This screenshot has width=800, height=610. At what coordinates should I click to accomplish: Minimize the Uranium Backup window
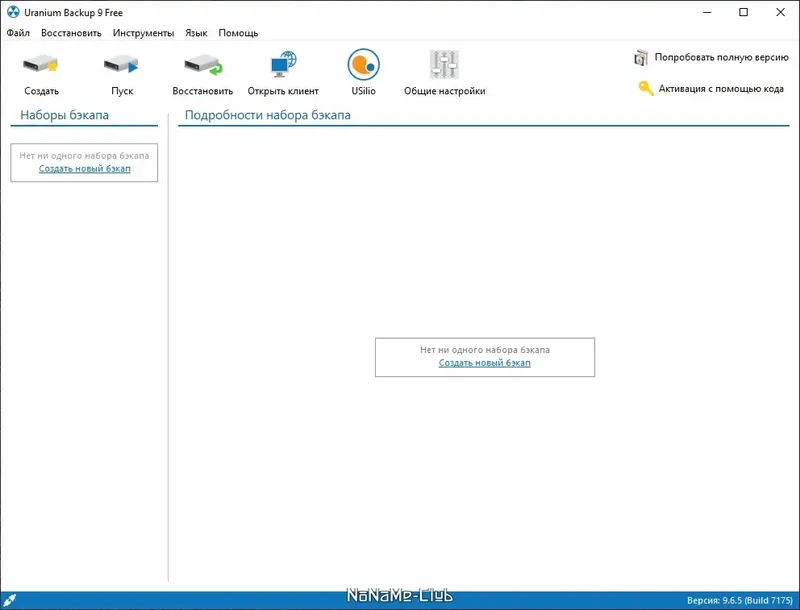(707, 12)
